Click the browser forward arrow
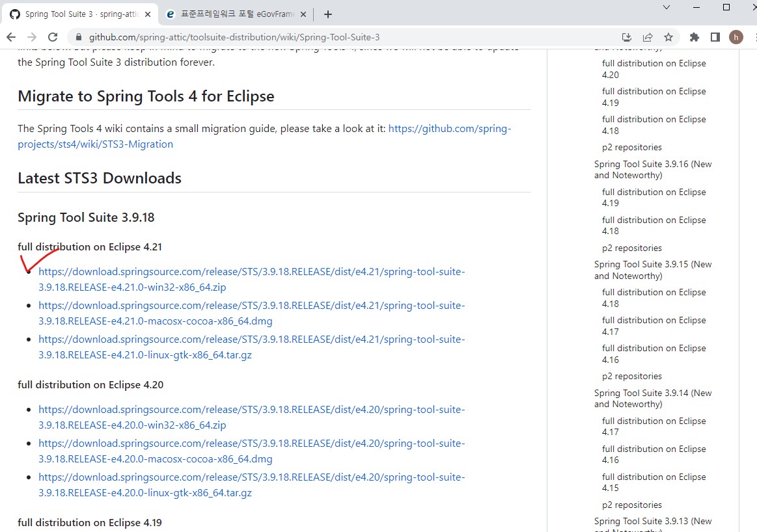757x532 pixels. coord(32,37)
